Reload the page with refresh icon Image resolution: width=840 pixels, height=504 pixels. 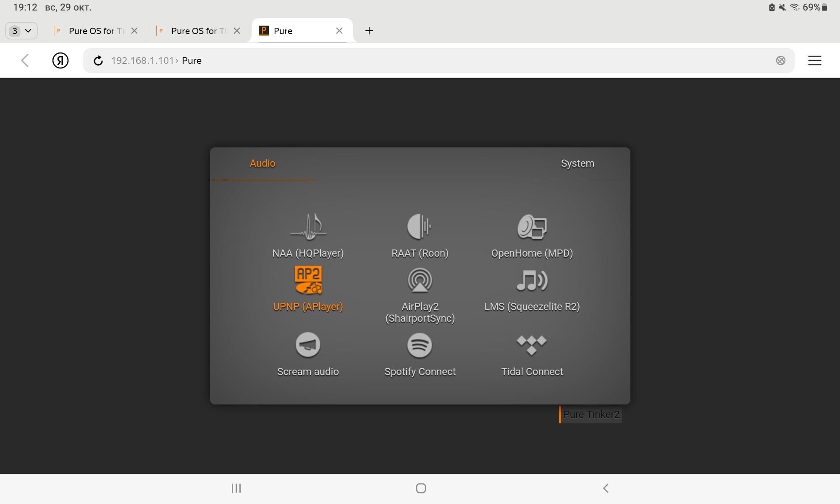[x=98, y=60]
